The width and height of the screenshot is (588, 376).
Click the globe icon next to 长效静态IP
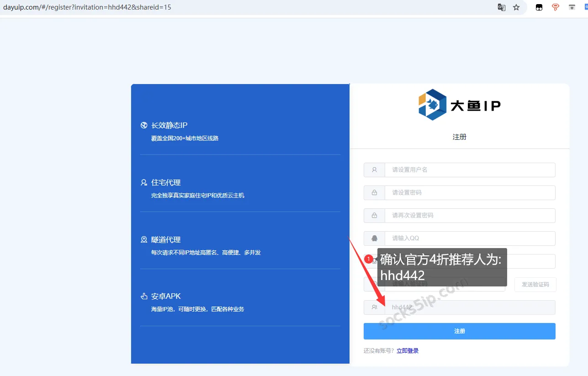144,125
